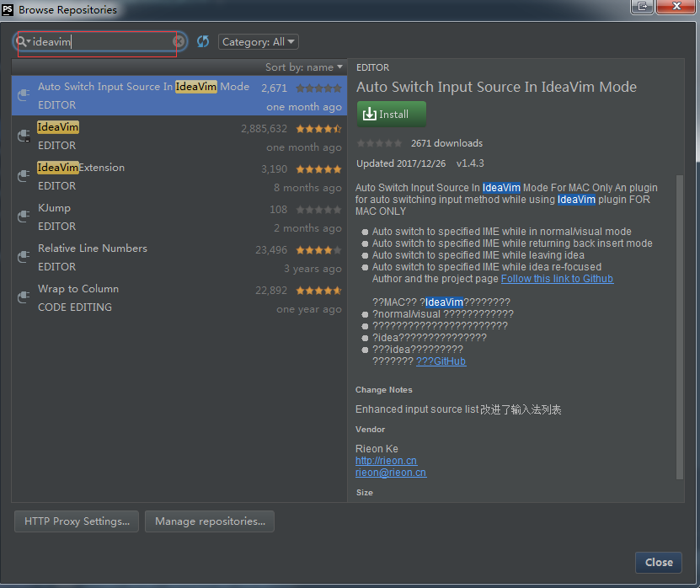Click the '8 months ago' date
This screenshot has height=588, width=700.
(x=307, y=188)
